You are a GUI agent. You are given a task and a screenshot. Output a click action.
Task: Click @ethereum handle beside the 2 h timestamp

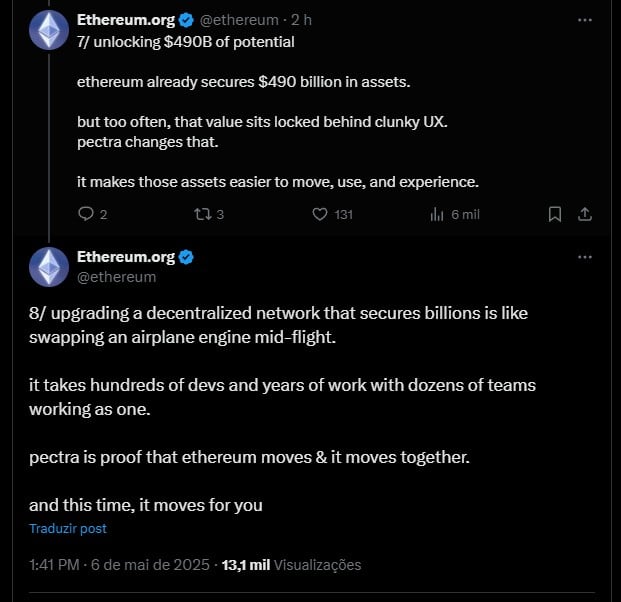tap(239, 20)
